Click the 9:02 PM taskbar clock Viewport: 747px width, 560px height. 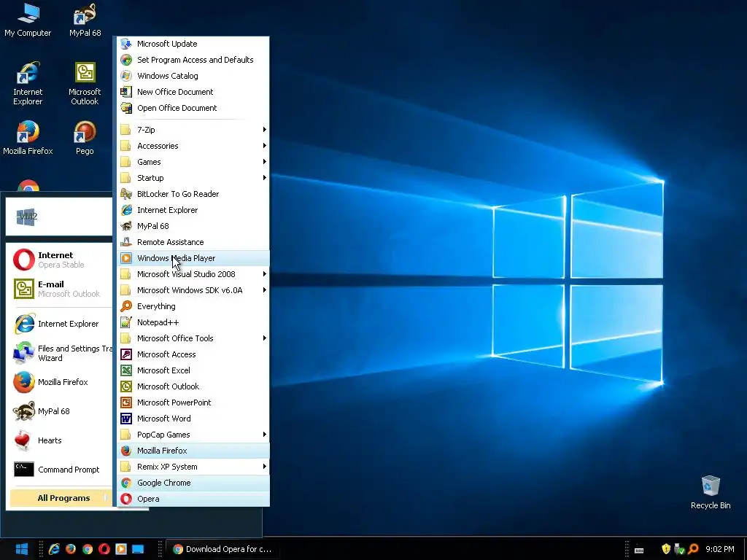[x=720, y=549]
